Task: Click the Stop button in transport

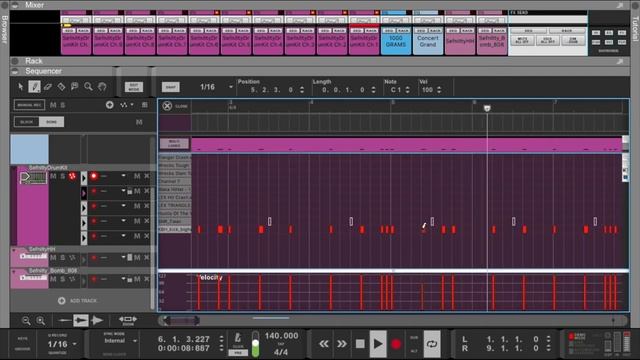Action: coord(360,344)
